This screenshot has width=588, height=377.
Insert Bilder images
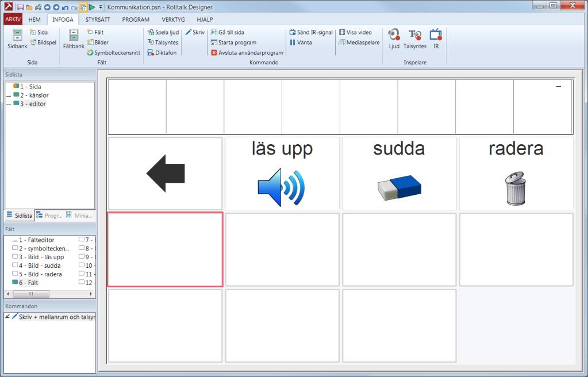pos(98,43)
